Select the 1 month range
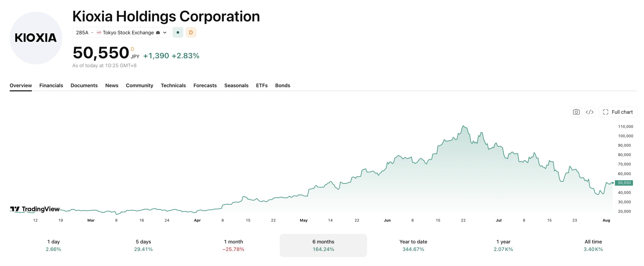 click(x=233, y=245)
